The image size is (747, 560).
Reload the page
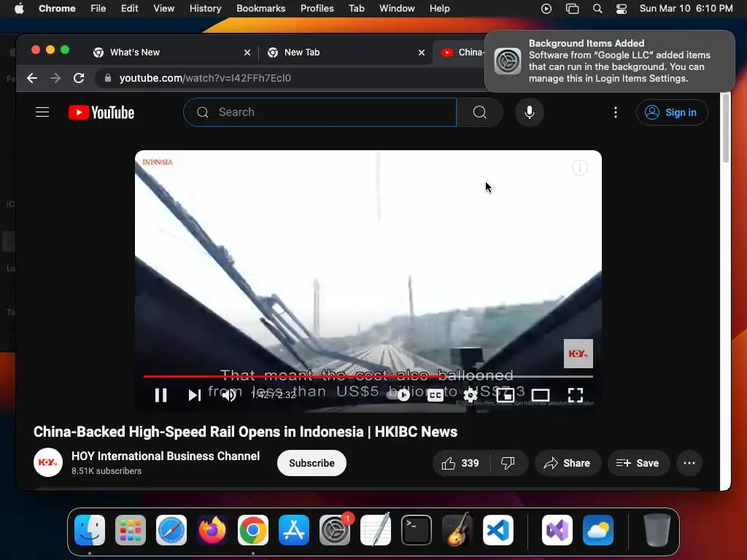coord(79,78)
